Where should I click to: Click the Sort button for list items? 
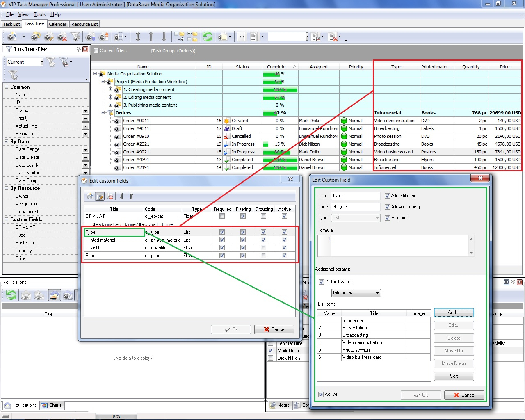(454, 376)
